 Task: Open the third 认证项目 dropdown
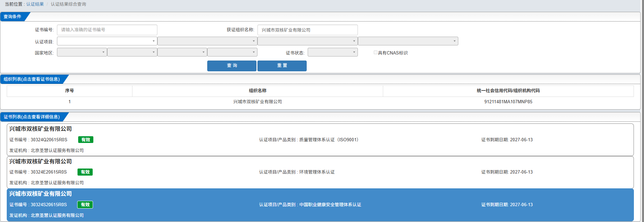coord(307,41)
